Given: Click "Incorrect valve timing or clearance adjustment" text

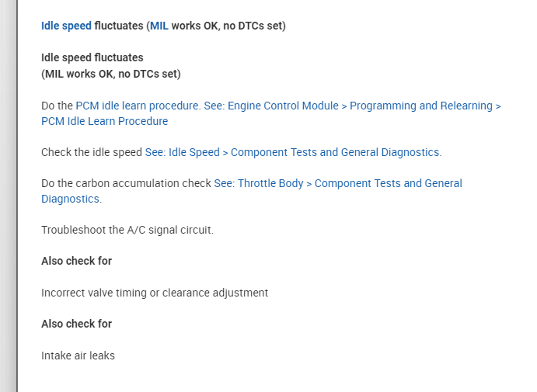Looking at the screenshot, I should point(154,293).
